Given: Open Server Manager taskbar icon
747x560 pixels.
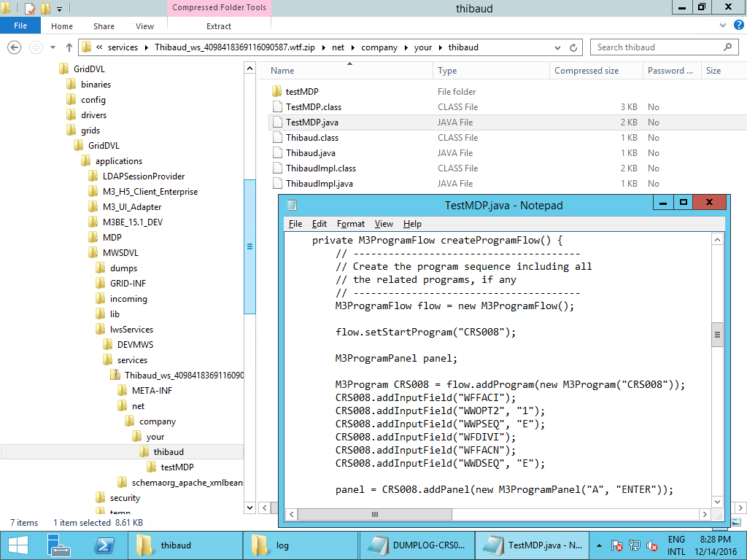Looking at the screenshot, I should [58, 545].
